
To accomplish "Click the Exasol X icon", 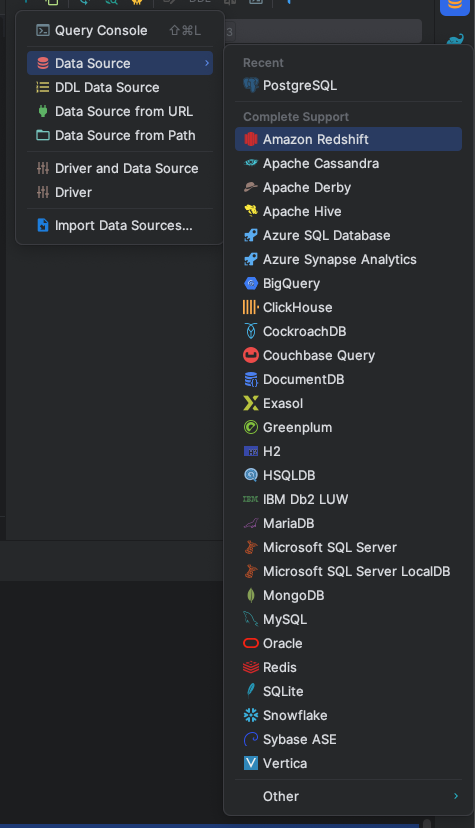I will (x=251, y=403).
